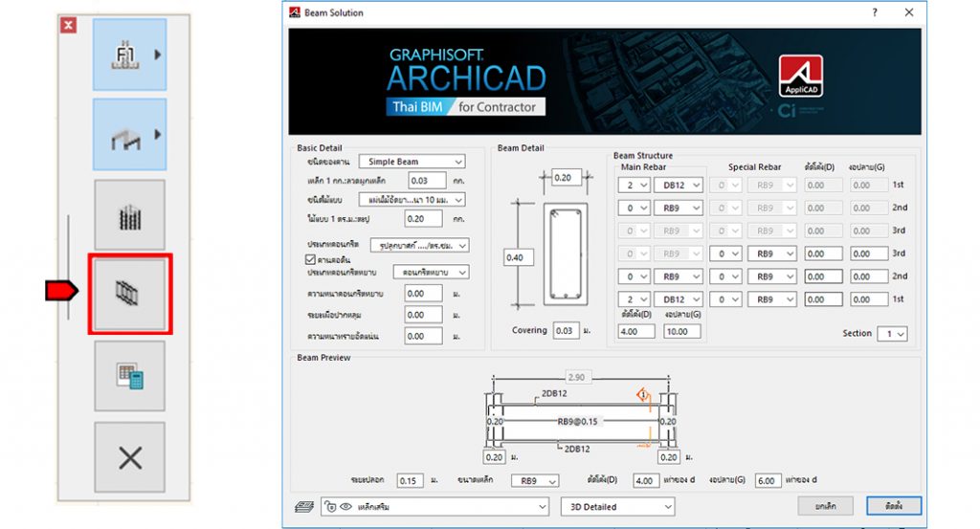Open the concrete type dropdown ending /ตร.ซม.
980x529 pixels.
[x=419, y=246]
